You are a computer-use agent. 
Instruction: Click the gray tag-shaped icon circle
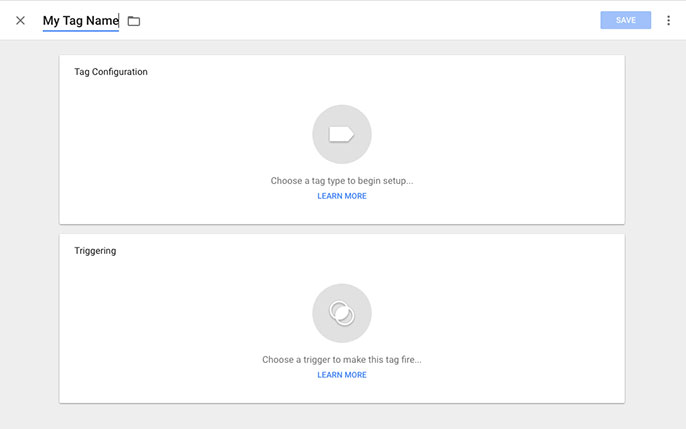click(x=342, y=134)
